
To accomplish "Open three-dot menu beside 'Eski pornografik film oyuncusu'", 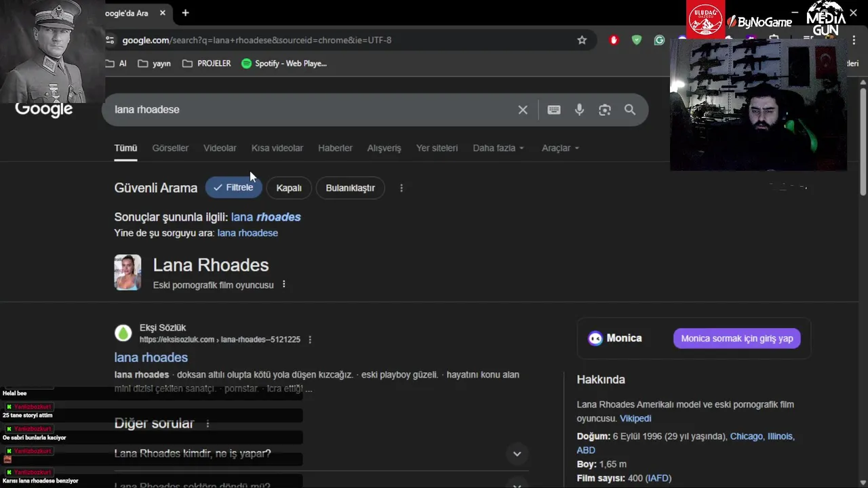I will pos(284,285).
